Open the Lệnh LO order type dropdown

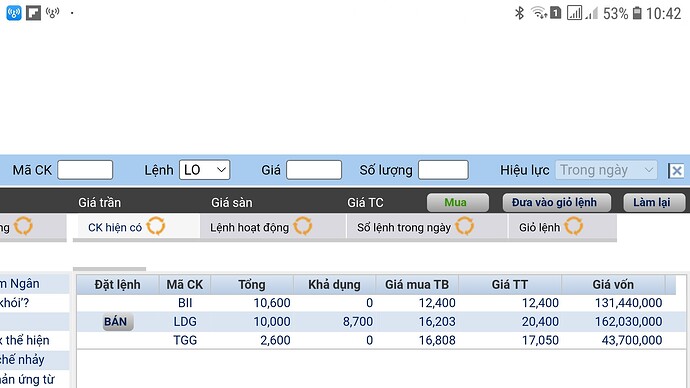click(x=205, y=170)
